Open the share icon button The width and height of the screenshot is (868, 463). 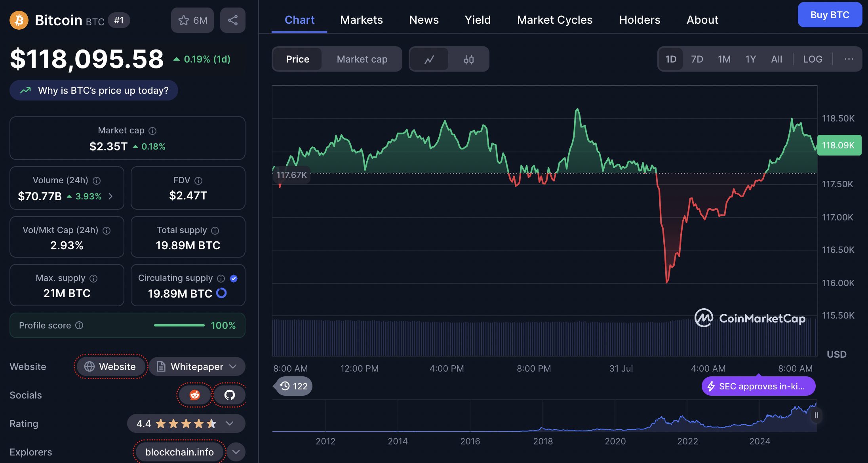point(233,20)
